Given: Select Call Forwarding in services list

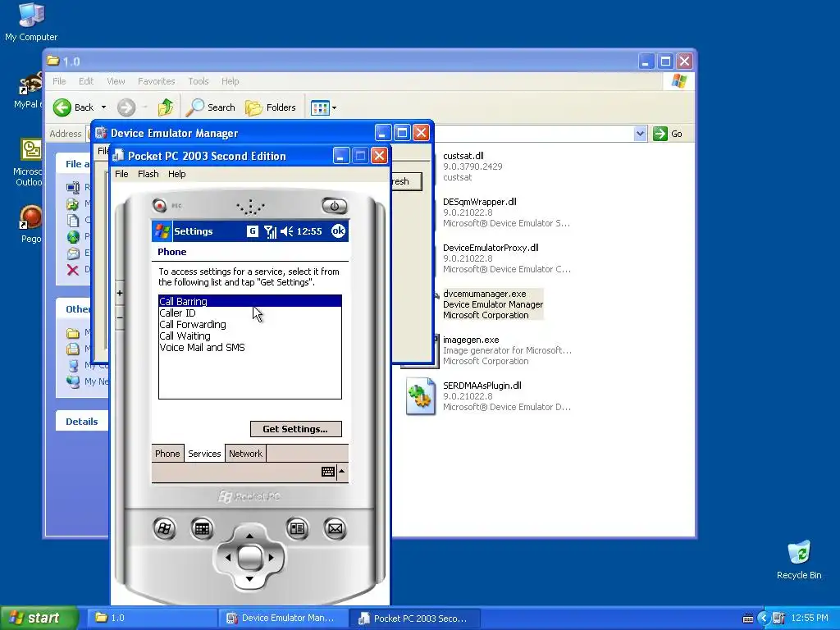Looking at the screenshot, I should tap(249, 325).
